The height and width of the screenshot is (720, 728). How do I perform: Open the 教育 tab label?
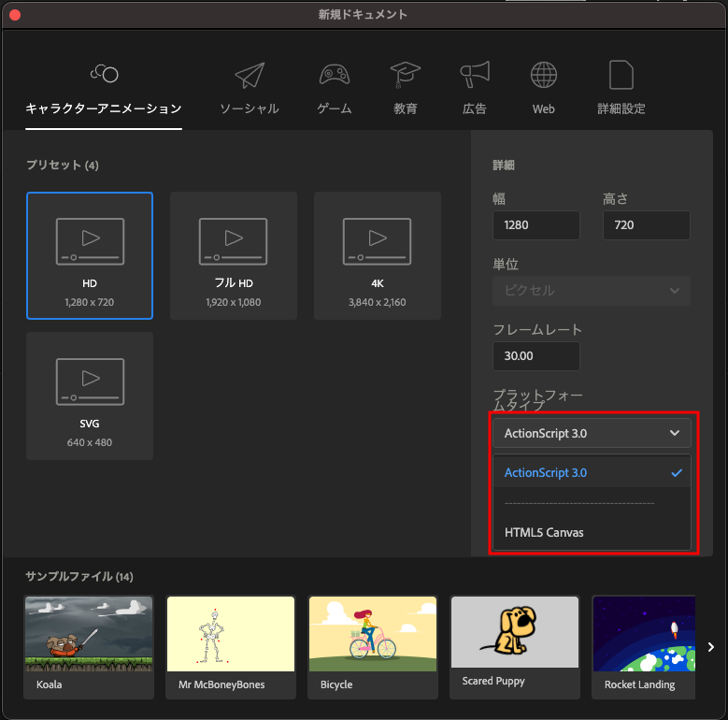[x=406, y=108]
